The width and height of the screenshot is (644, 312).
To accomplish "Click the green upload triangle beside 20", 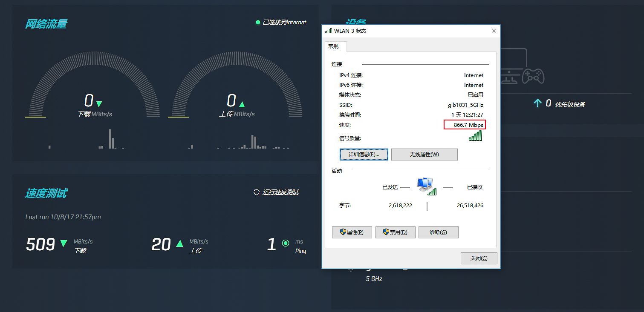I will point(179,243).
